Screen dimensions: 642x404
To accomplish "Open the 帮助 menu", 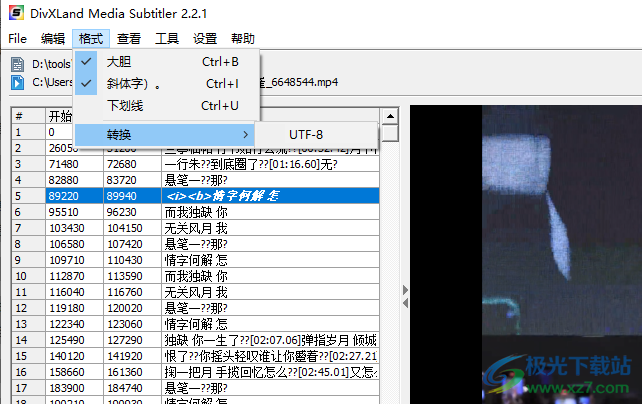I will click(242, 38).
